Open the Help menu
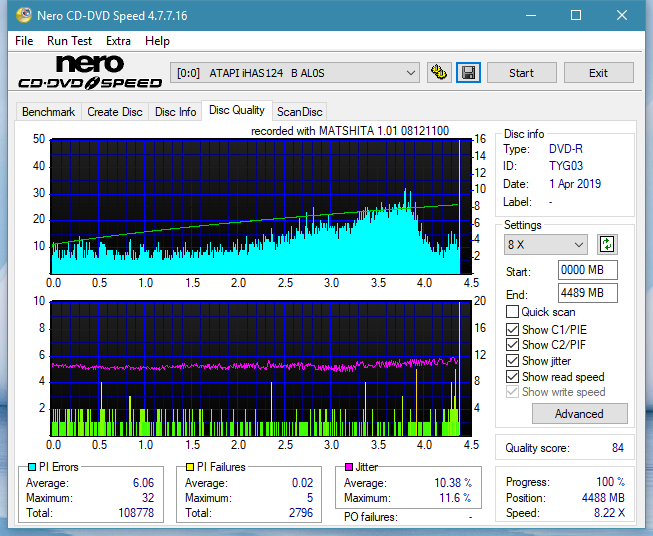The height and width of the screenshot is (536, 653). pyautogui.click(x=157, y=41)
